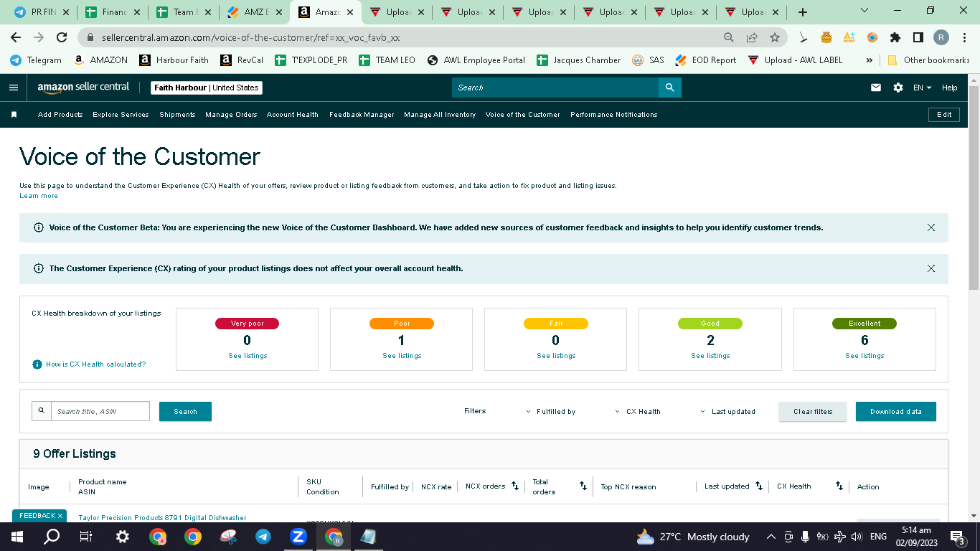Switch to the AMZ browser tab with the pencil icon
Viewport: 980px width, 551px height.
(255, 12)
